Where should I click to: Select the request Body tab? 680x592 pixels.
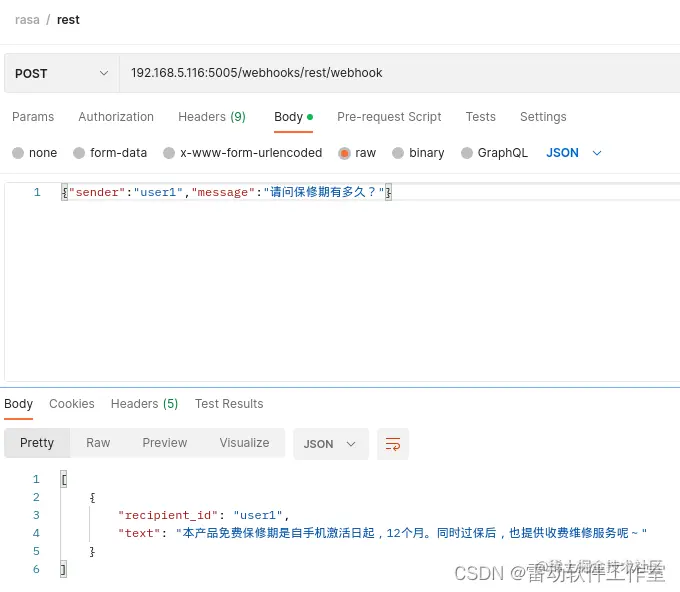tap(293, 117)
